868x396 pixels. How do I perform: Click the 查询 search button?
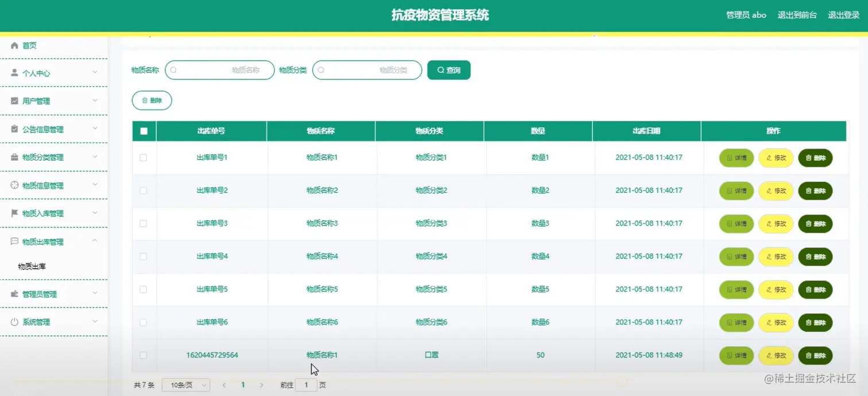coord(448,69)
